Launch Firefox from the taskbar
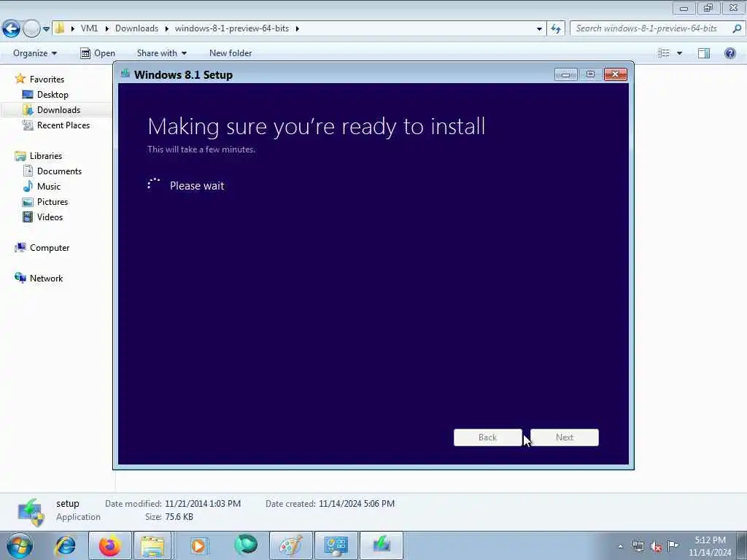 click(110, 545)
